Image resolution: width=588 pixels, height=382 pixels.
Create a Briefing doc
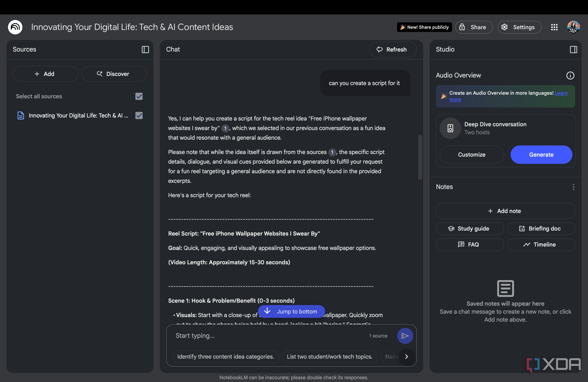click(x=541, y=229)
